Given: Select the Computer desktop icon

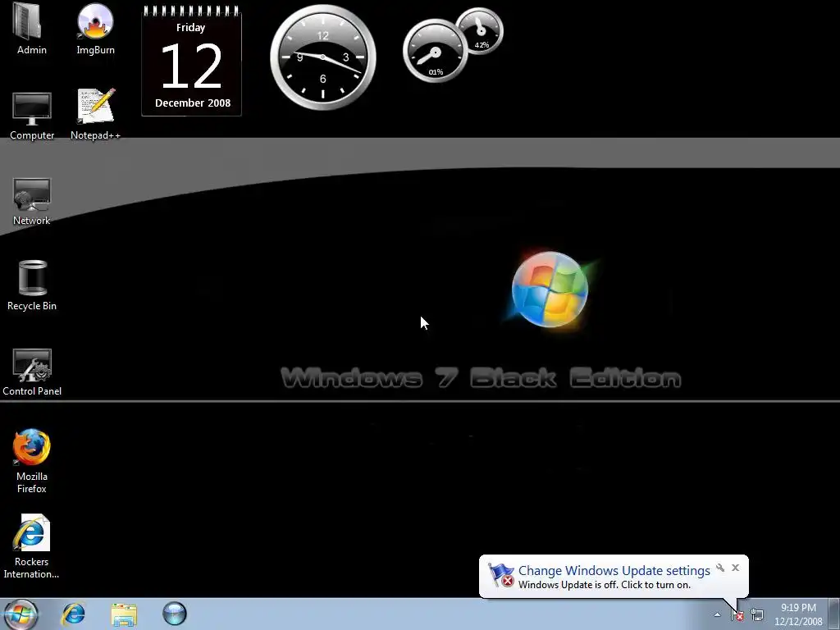Looking at the screenshot, I should coord(32,115).
